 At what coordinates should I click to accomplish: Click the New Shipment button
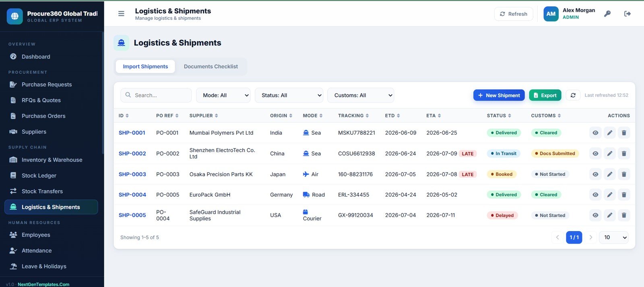(x=499, y=95)
